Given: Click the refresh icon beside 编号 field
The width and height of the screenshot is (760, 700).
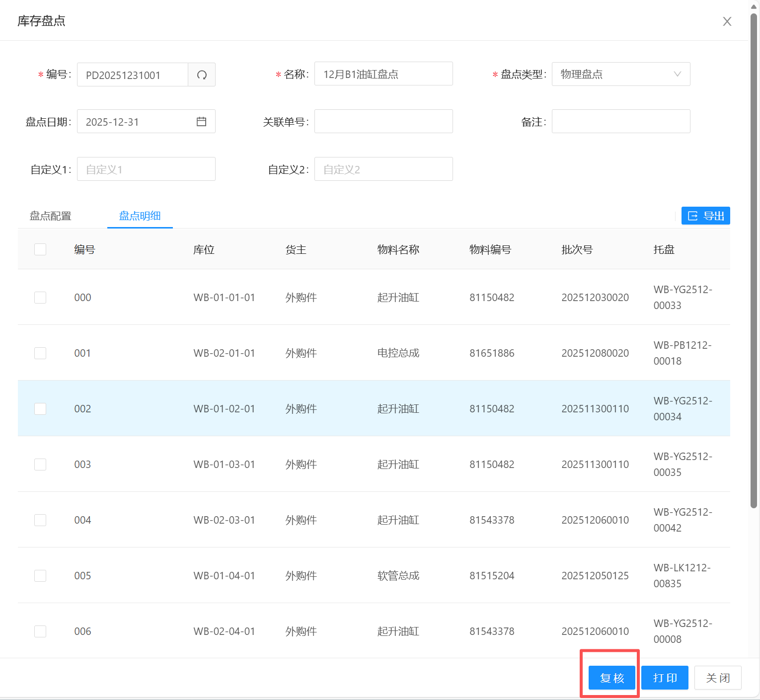Looking at the screenshot, I should click(202, 75).
